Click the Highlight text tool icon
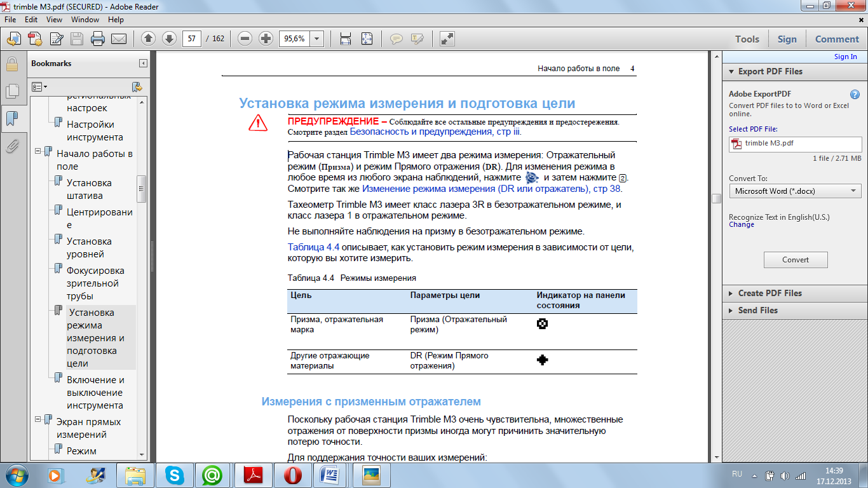This screenshot has width=868, height=488. click(417, 39)
